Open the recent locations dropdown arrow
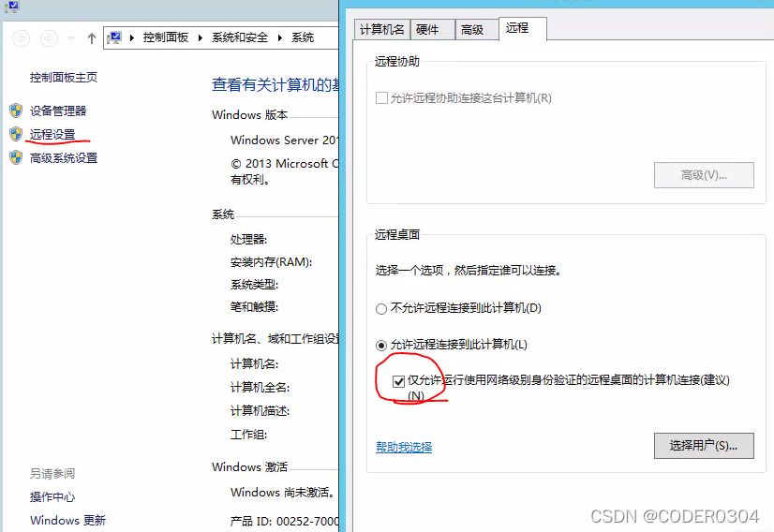Viewport: 774px width, 532px height. [x=70, y=38]
